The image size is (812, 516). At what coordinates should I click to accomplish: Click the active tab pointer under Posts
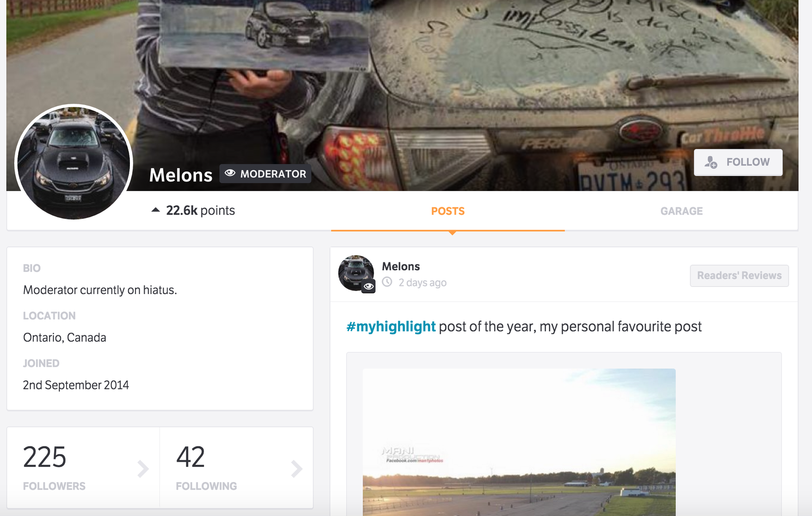pos(452,233)
